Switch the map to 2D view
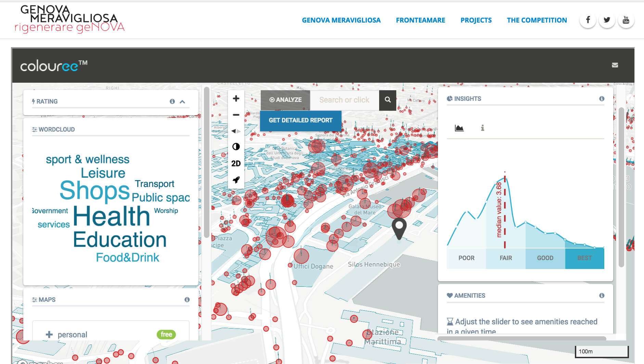Screen dimensions: 644x364 tap(236, 163)
